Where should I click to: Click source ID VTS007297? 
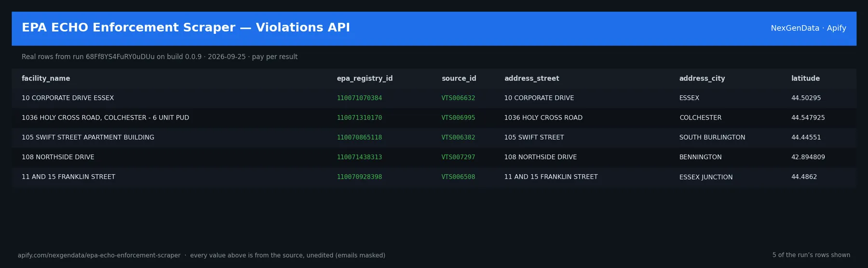(458, 157)
